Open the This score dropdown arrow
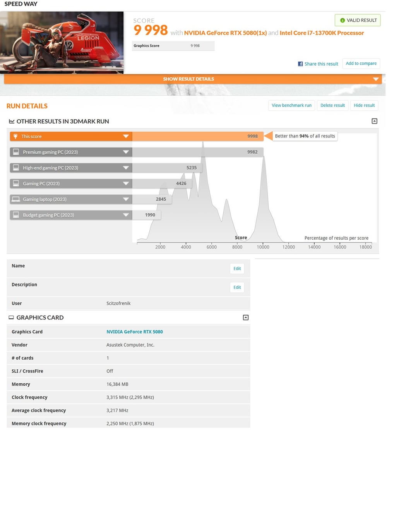 pyautogui.click(x=126, y=136)
